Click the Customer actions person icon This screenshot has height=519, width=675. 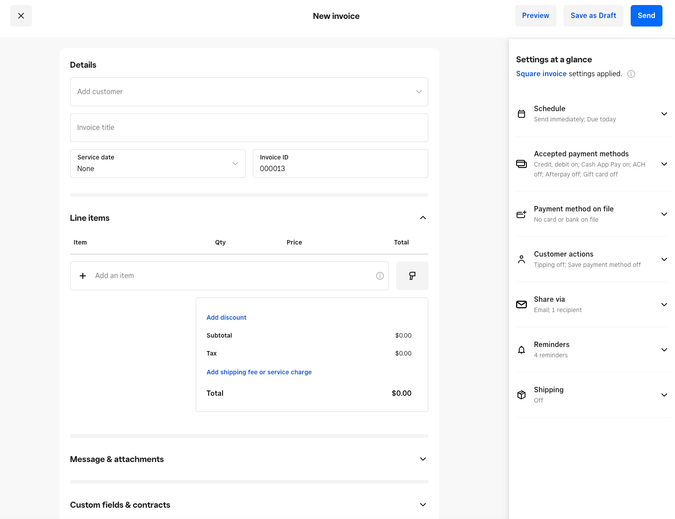(x=521, y=259)
